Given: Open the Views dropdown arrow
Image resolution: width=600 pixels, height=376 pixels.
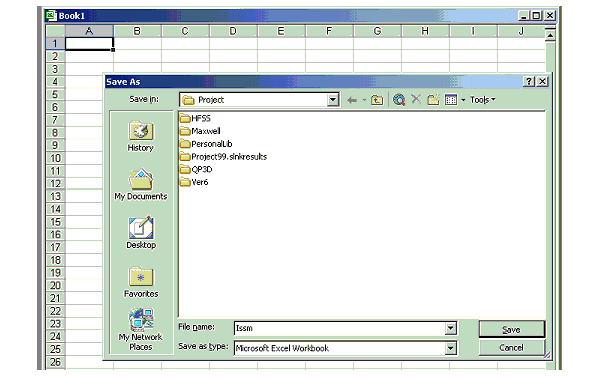Looking at the screenshot, I should (463, 100).
